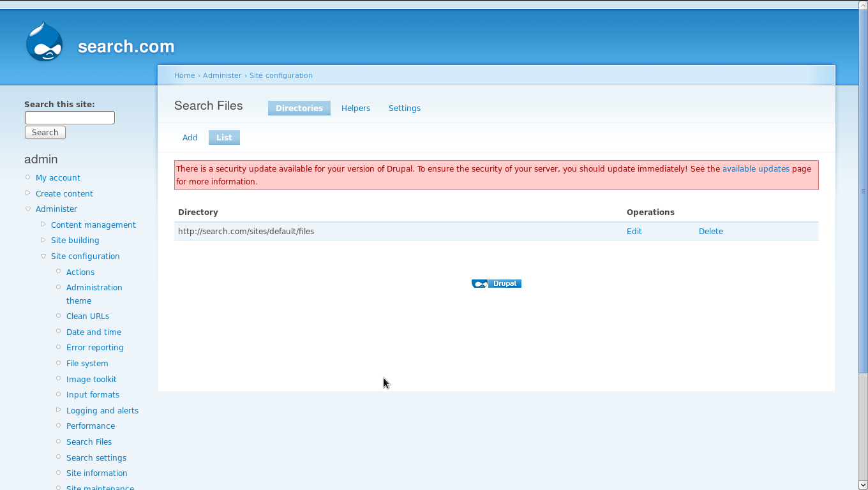The height and width of the screenshot is (490, 868).
Task: Open the Settings tab
Action: tap(404, 108)
